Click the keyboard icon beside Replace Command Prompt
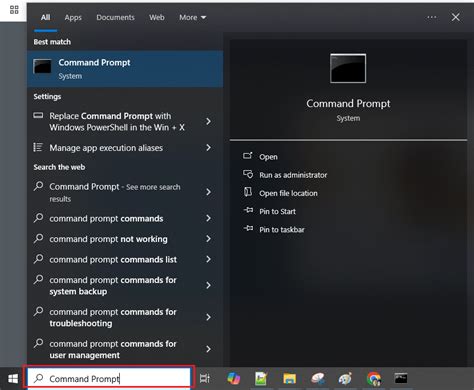The height and width of the screenshot is (390, 474). [38, 115]
